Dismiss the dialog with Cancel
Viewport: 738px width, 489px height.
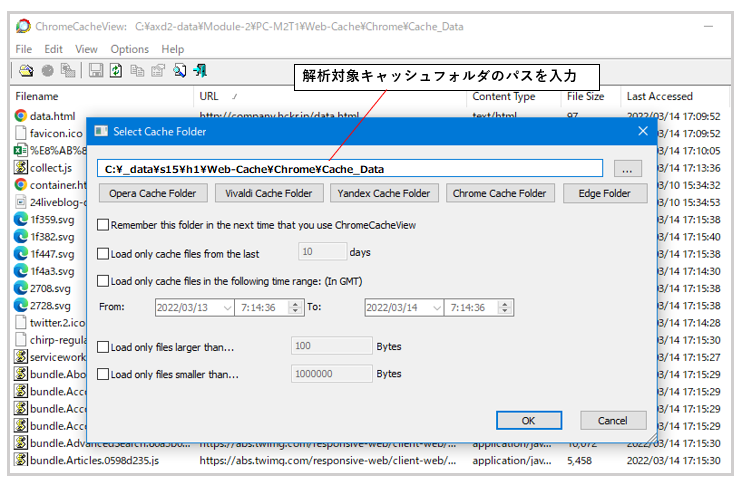pos(613,420)
